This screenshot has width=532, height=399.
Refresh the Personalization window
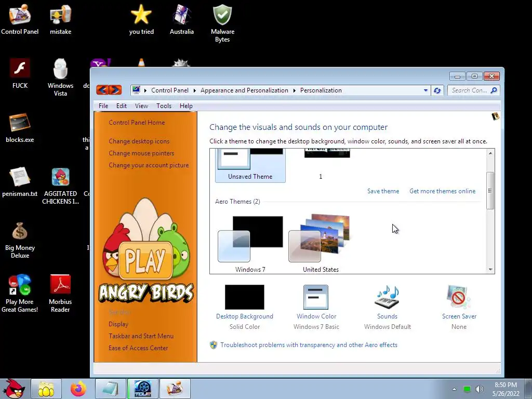click(437, 90)
